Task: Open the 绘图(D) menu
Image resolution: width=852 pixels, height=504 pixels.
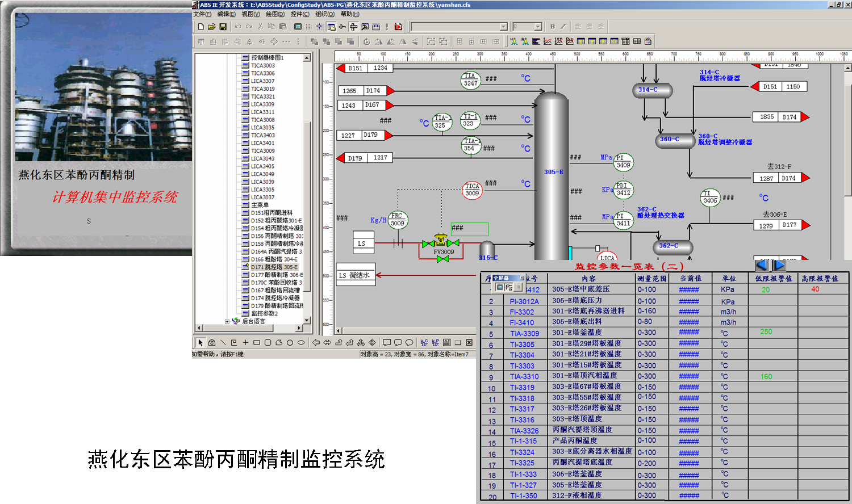Action: coord(275,14)
